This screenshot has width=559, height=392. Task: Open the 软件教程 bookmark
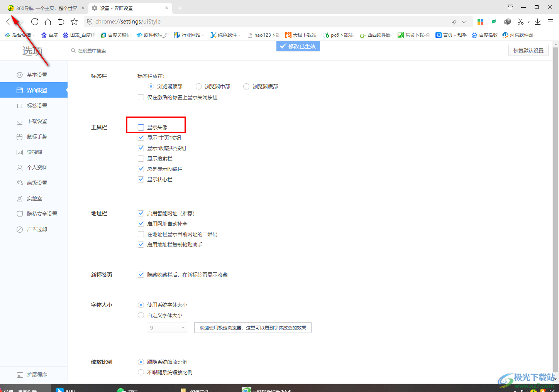coord(152,35)
